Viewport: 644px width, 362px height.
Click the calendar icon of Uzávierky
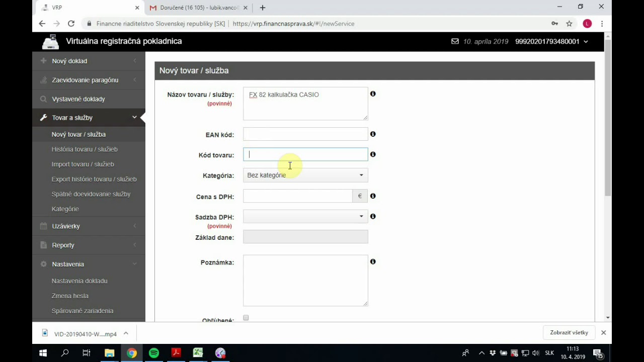(43, 226)
